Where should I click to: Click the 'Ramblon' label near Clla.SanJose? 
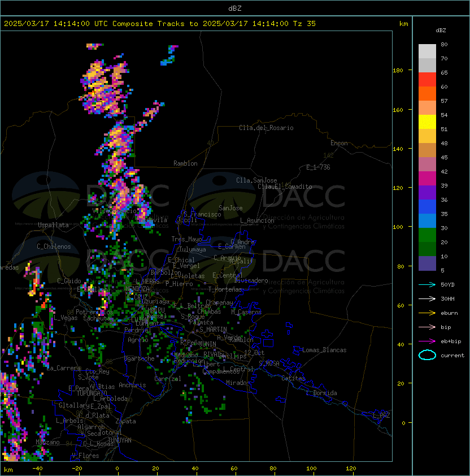185,163
